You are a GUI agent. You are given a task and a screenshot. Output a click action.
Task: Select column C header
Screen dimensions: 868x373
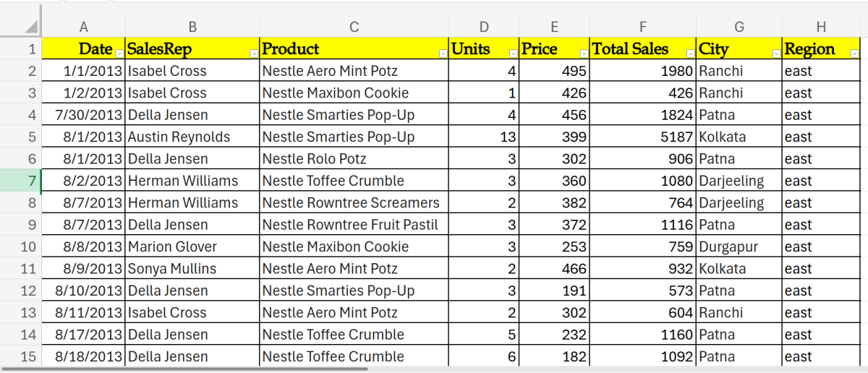(354, 27)
